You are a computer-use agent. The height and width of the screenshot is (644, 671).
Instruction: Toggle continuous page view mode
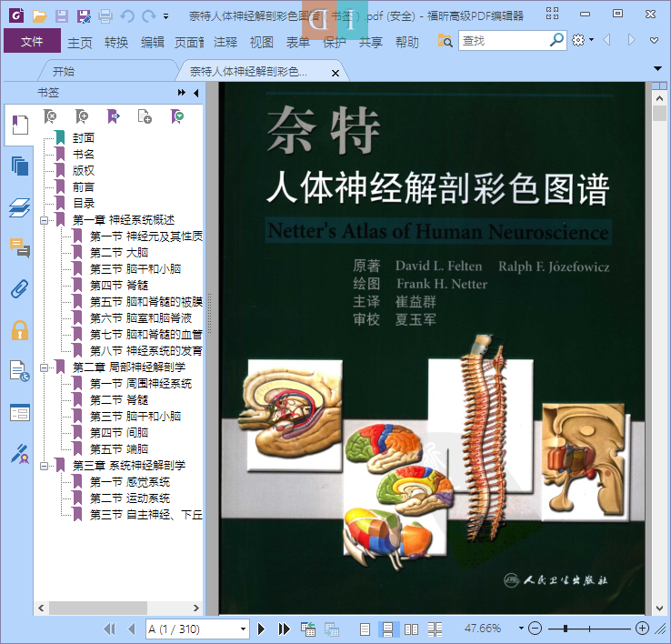[x=387, y=629]
